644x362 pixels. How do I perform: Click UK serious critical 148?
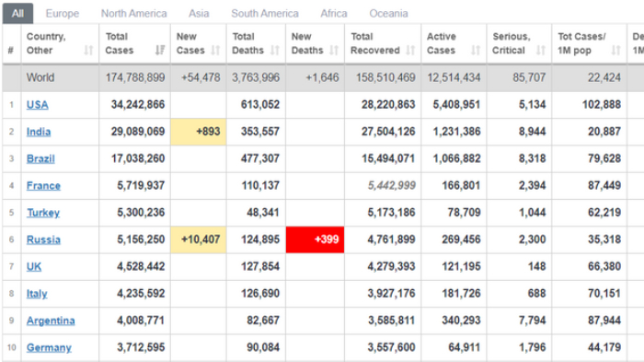(537, 266)
